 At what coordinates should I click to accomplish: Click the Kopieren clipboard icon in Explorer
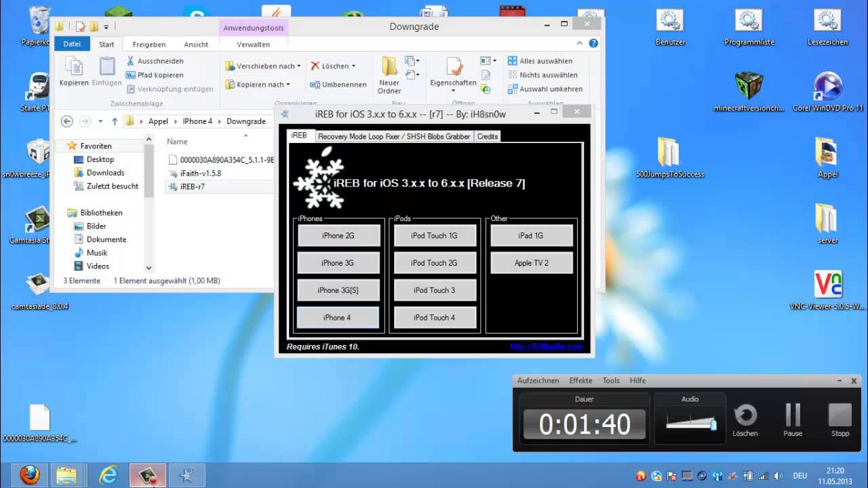[x=73, y=66]
